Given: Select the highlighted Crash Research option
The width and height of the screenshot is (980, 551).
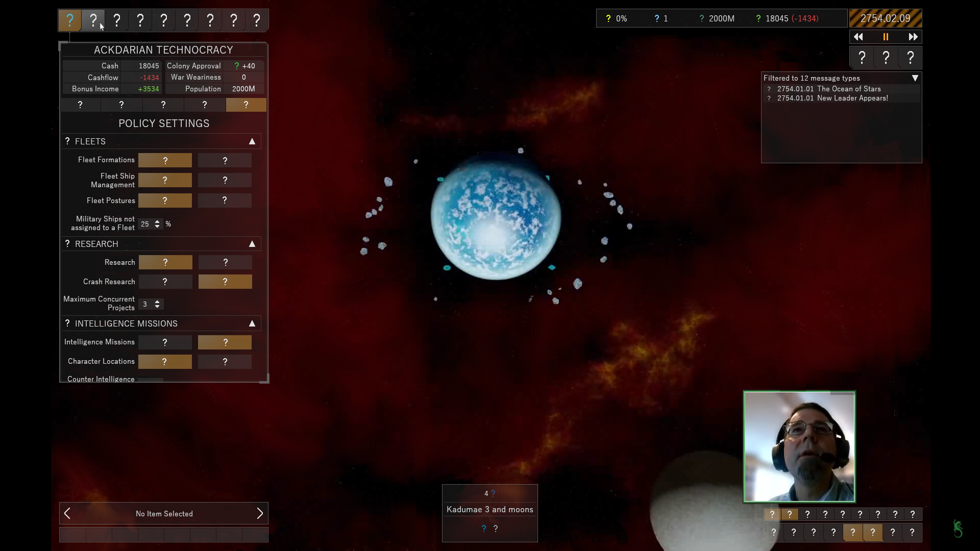Looking at the screenshot, I should 225,282.
